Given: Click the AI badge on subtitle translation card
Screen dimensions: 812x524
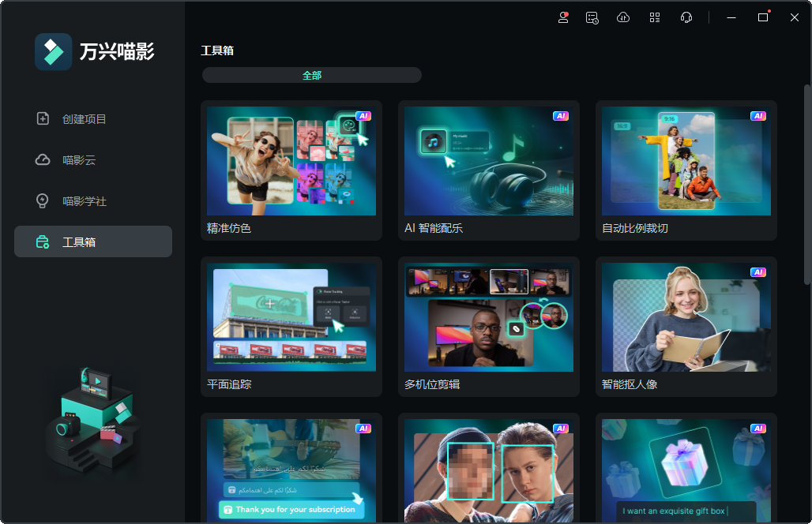Looking at the screenshot, I should (x=363, y=429).
